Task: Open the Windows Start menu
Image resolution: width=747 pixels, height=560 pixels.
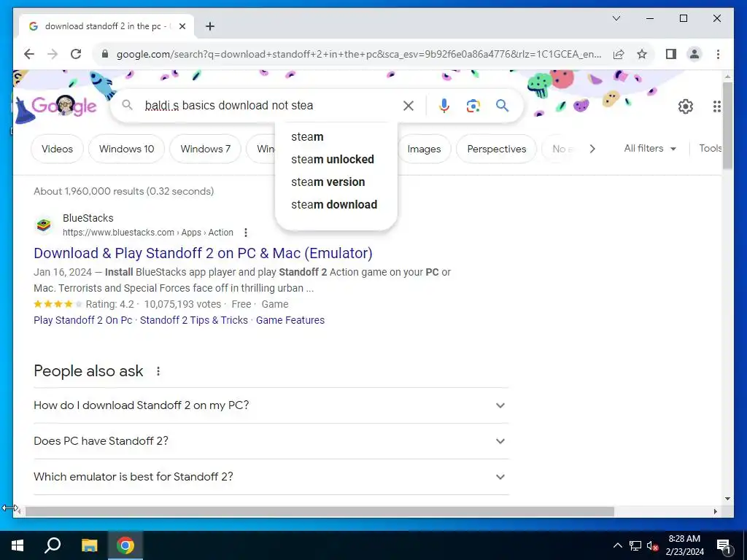Action: pyautogui.click(x=18, y=545)
